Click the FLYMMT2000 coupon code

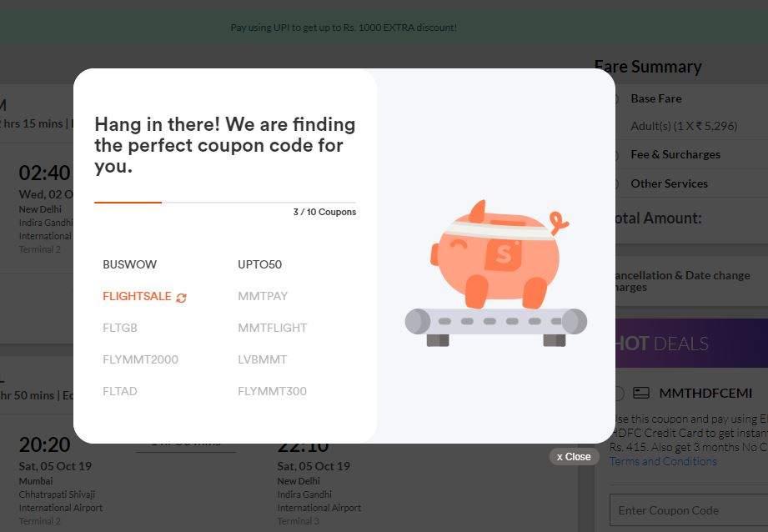pyautogui.click(x=141, y=359)
